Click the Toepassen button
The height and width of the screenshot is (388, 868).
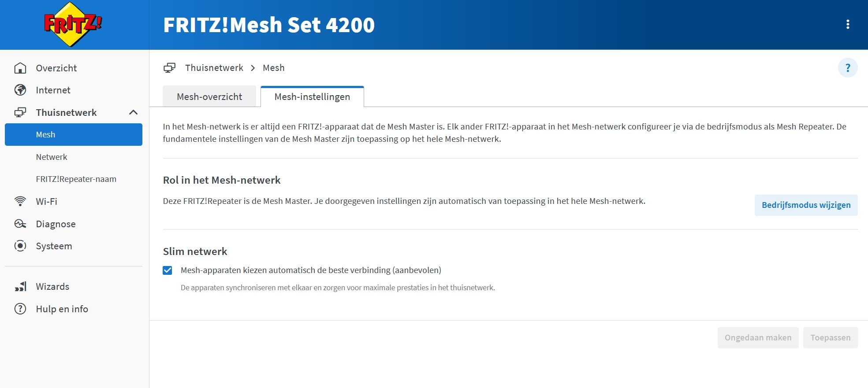pyautogui.click(x=830, y=338)
